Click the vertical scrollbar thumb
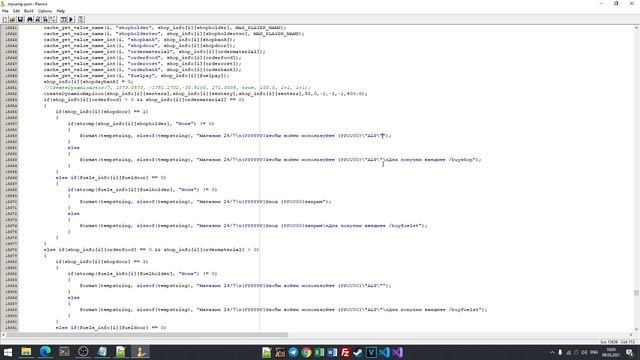 point(636,293)
